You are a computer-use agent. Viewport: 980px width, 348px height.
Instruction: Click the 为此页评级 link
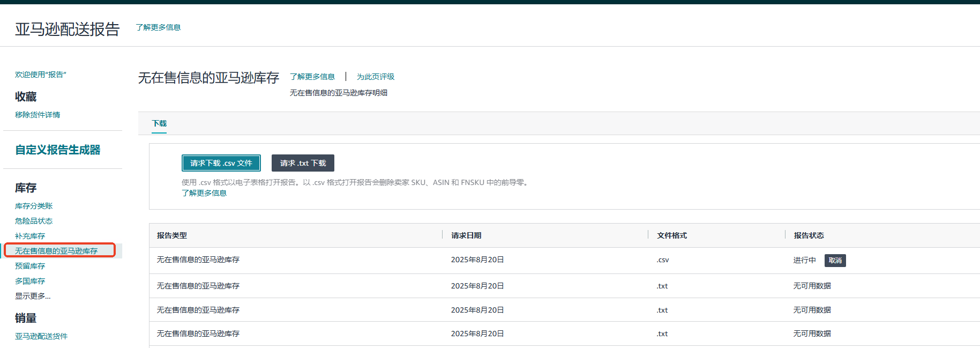click(x=375, y=77)
